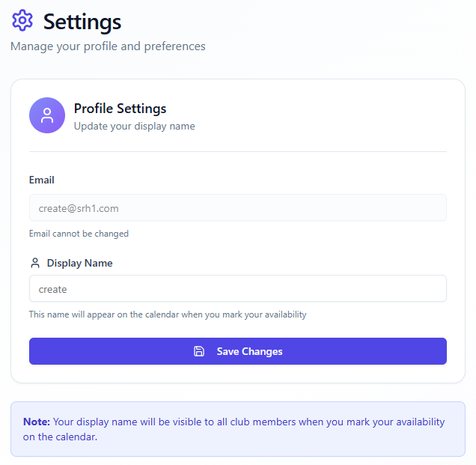Click the bold 'Note:' label
Image resolution: width=476 pixels, height=465 pixels.
click(x=37, y=422)
